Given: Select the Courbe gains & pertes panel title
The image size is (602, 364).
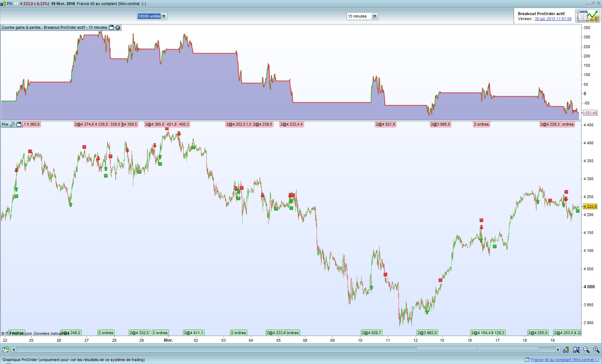Looking at the screenshot, I should [54, 27].
